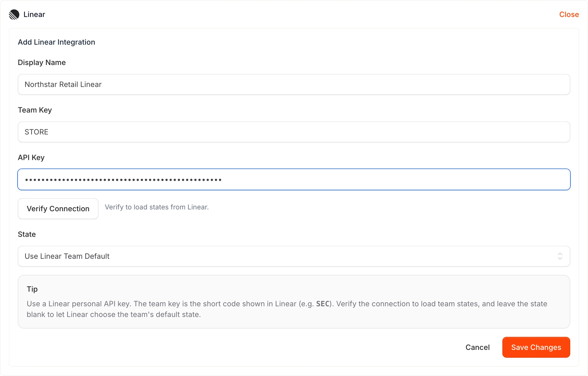The height and width of the screenshot is (376, 588).
Task: Click into the Team Key field
Action: coord(294,132)
